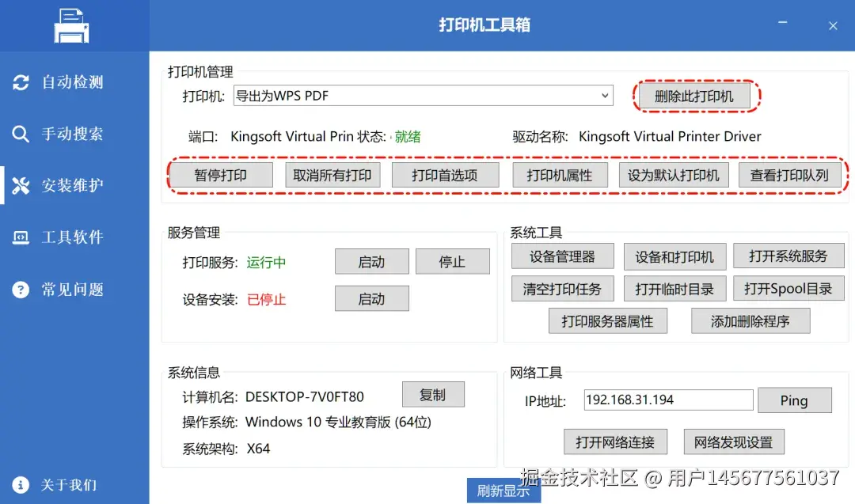Ping the IP address 192.168.31.194

795,400
